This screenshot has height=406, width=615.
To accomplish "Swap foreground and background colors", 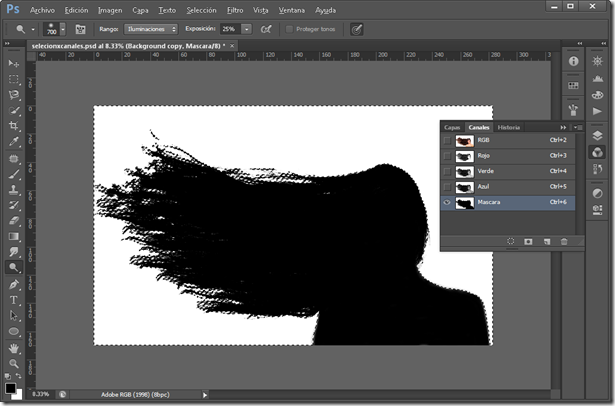I will [18, 376].
